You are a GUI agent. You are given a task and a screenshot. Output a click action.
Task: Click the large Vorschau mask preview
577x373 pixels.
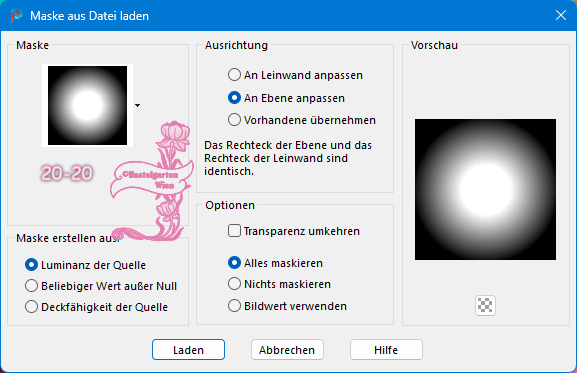(485, 189)
